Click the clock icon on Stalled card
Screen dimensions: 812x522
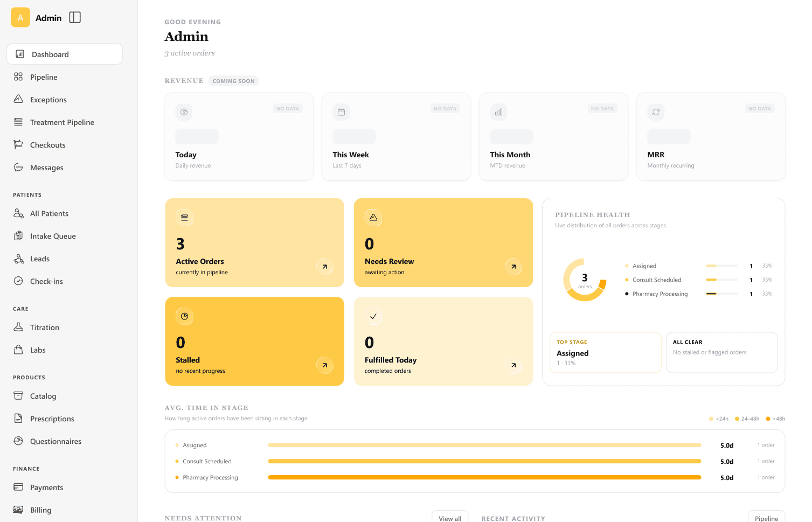pos(184,316)
